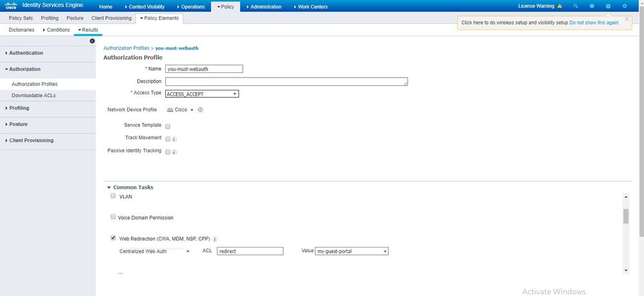Collapse the left sidebar with the arrow icon

[x=92, y=41]
